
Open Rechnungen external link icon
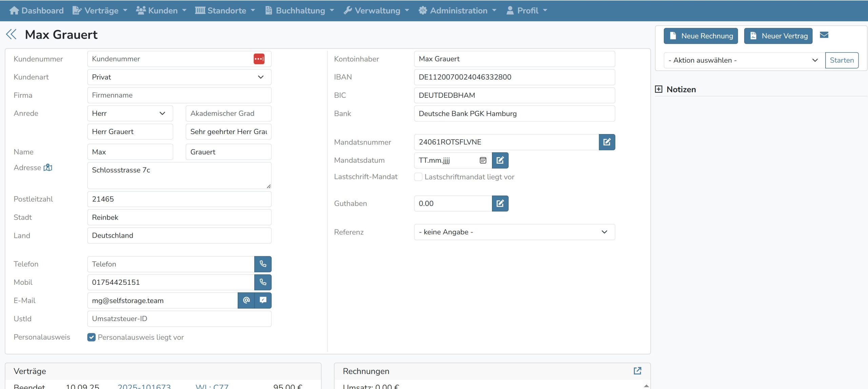click(x=637, y=371)
